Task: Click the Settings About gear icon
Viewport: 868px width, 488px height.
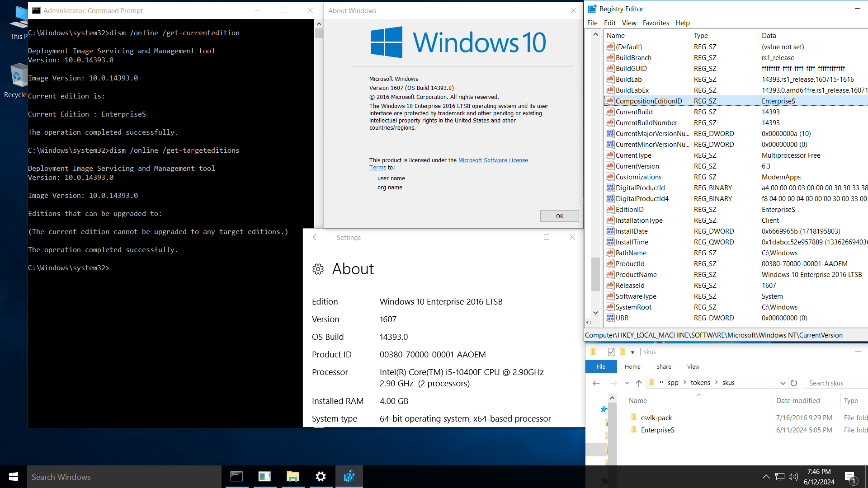Action: click(318, 269)
